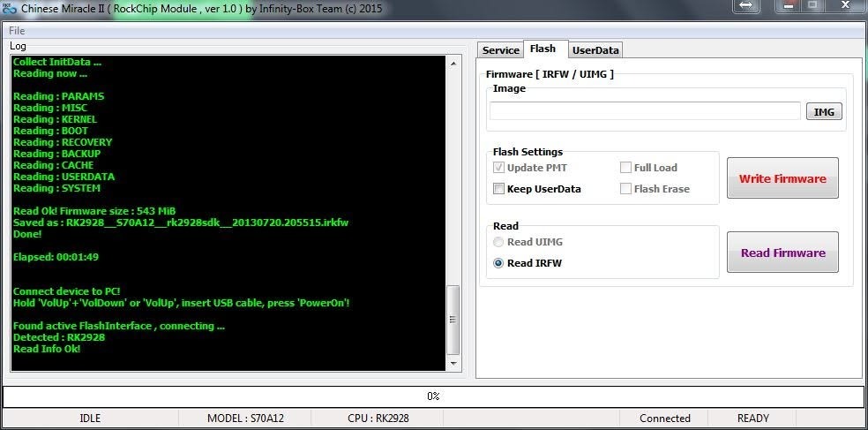
Task: Open the File menu
Action: coord(17,31)
